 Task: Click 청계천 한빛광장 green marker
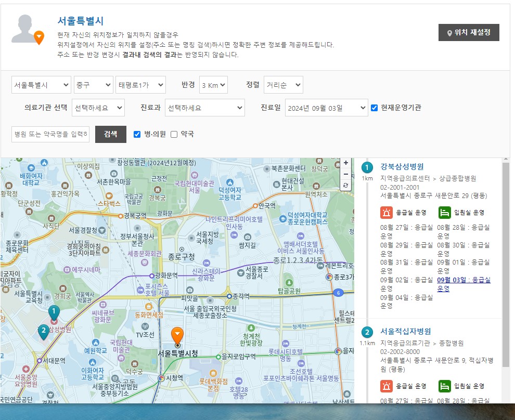(x=251, y=328)
